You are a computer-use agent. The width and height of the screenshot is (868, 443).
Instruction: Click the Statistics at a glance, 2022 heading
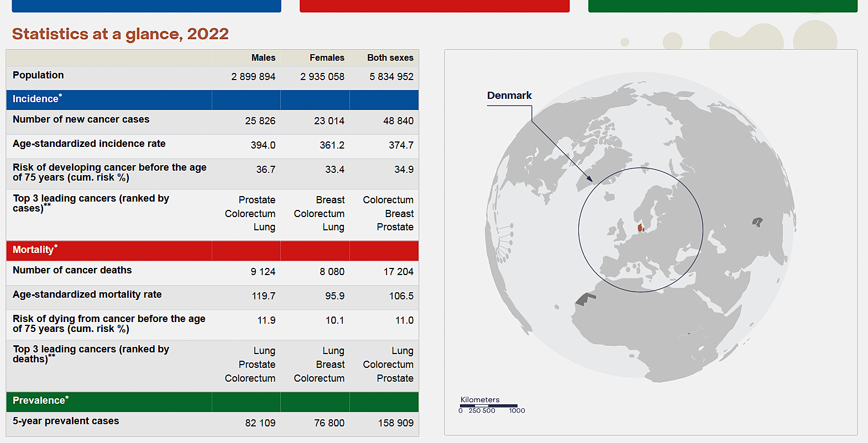[121, 34]
